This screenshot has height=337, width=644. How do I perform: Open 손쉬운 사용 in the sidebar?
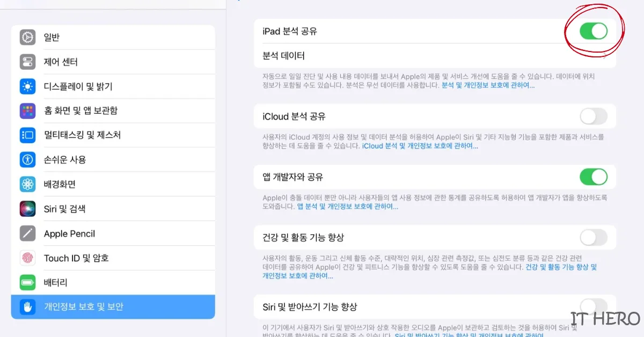(113, 160)
